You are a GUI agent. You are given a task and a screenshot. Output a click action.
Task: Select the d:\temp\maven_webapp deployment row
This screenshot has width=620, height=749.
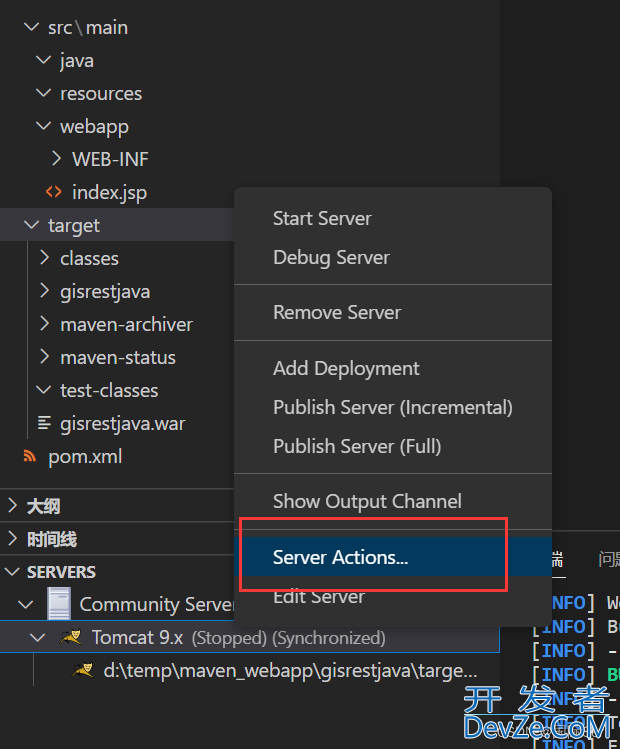(x=249, y=670)
